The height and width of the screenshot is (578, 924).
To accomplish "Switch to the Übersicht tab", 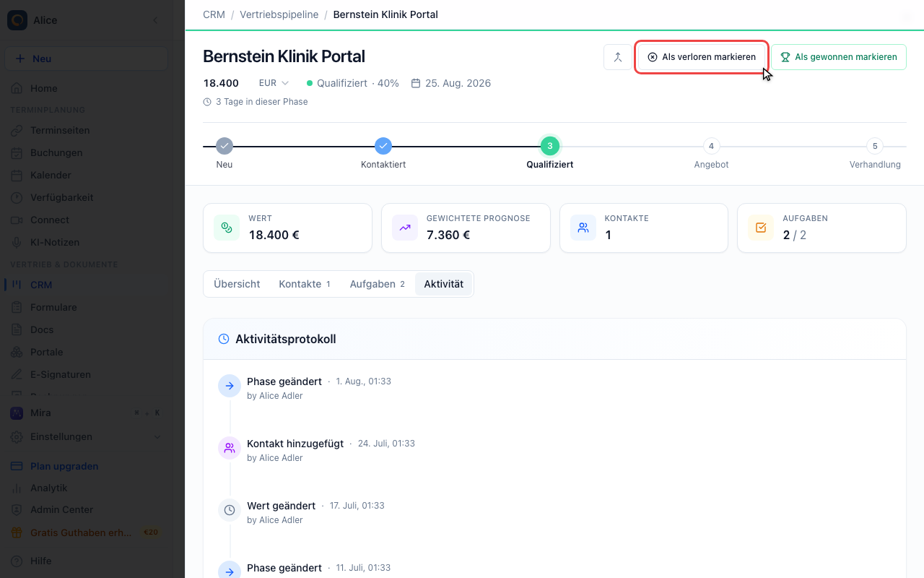I will click(x=237, y=284).
